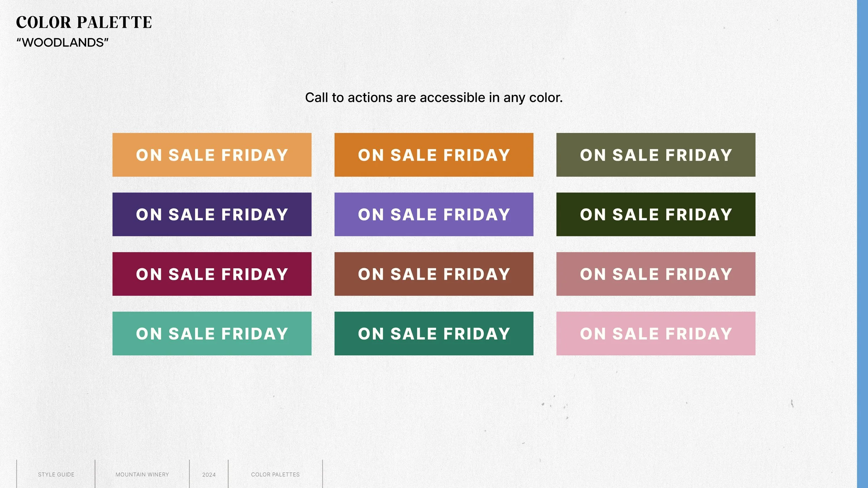Click the olive green ON SALE FRIDAY button
868x488 pixels.
point(656,155)
